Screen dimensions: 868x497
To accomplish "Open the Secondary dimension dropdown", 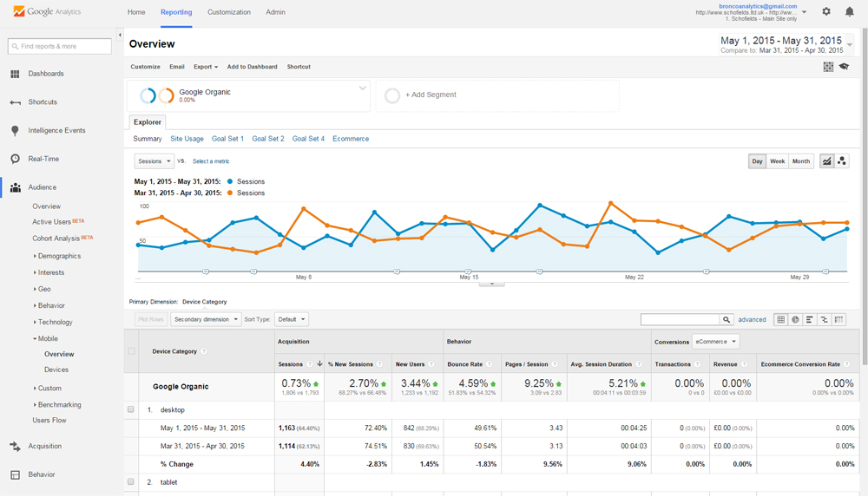I will pyautogui.click(x=206, y=319).
